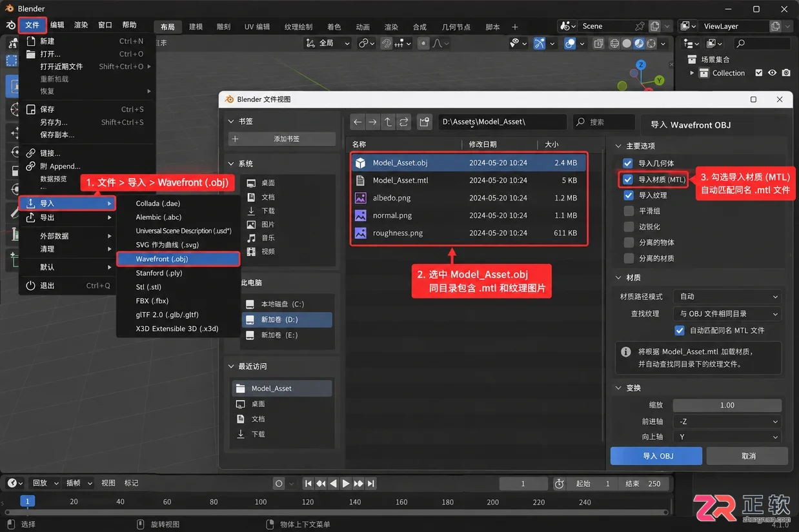Play animation in reverse
799x532 pixels.
[334, 484]
